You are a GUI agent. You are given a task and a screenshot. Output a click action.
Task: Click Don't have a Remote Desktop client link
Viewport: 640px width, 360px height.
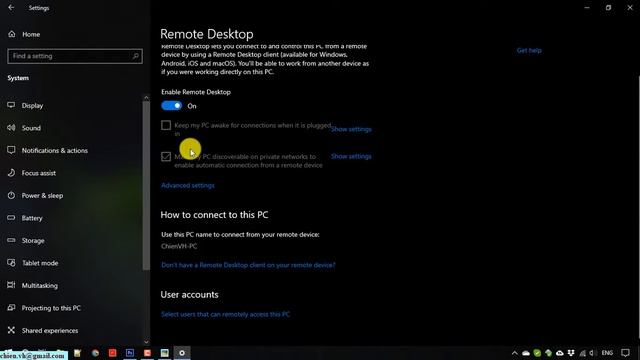(x=248, y=265)
